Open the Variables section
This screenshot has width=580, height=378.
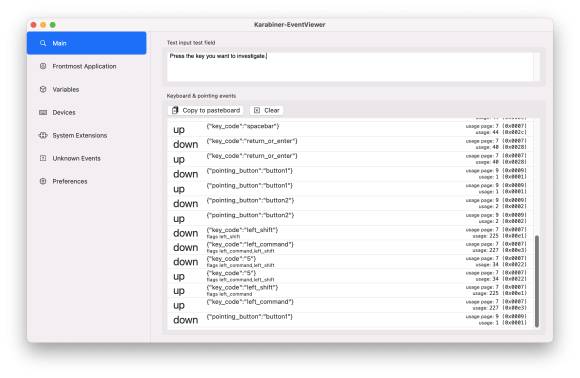click(x=87, y=89)
